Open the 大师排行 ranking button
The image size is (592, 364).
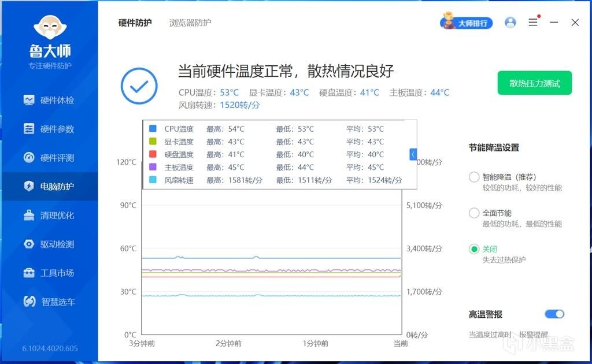(x=467, y=23)
